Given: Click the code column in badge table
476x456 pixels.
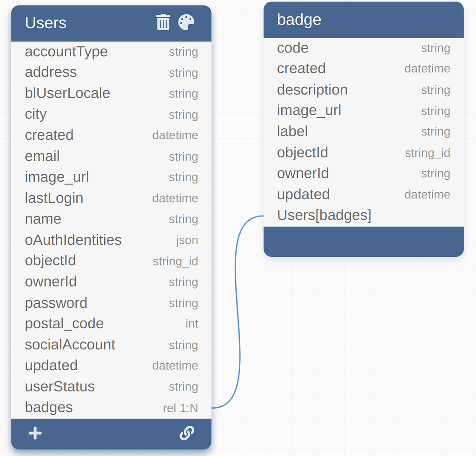Looking at the screenshot, I should coord(364,48).
